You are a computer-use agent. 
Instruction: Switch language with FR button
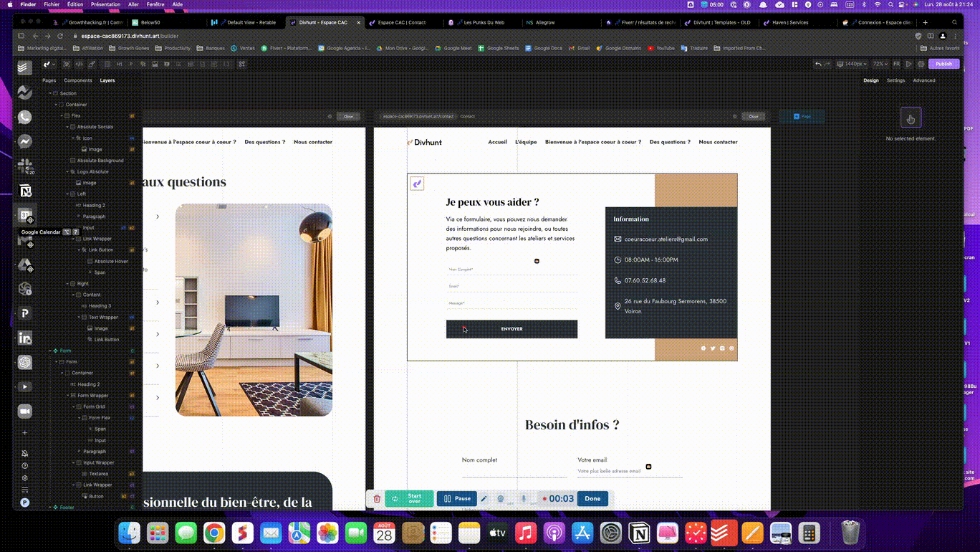(896, 64)
